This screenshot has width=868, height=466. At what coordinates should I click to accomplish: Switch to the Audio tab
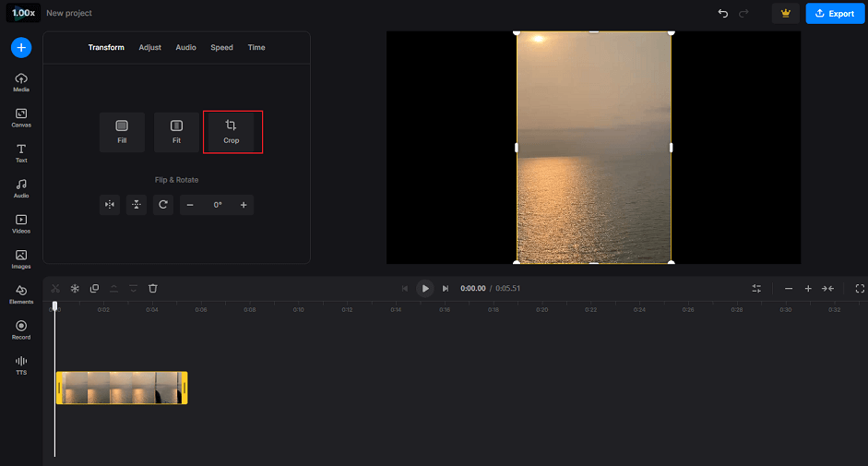[x=186, y=48]
